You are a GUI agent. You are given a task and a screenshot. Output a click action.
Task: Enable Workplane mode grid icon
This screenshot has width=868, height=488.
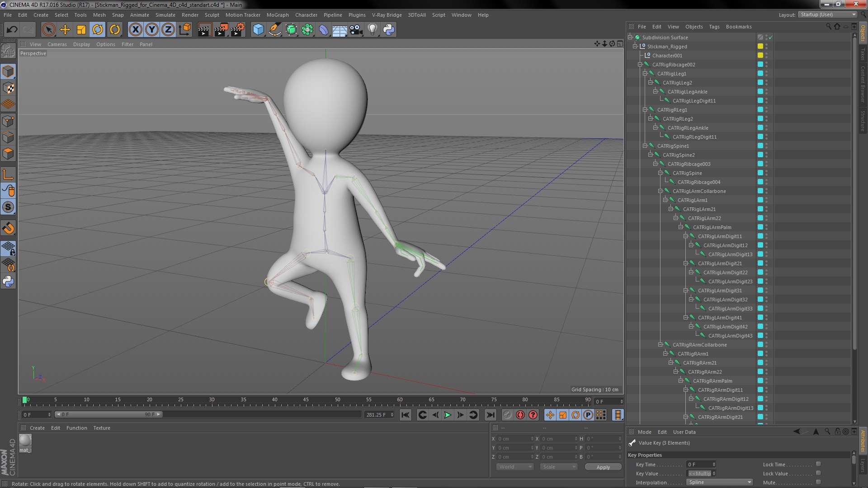(8, 104)
